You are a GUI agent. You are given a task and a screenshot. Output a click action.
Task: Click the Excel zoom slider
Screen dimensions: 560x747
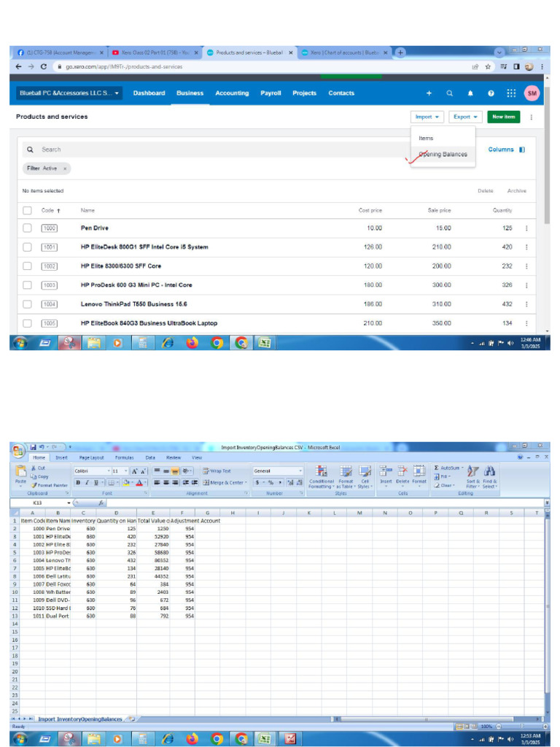(x=521, y=727)
